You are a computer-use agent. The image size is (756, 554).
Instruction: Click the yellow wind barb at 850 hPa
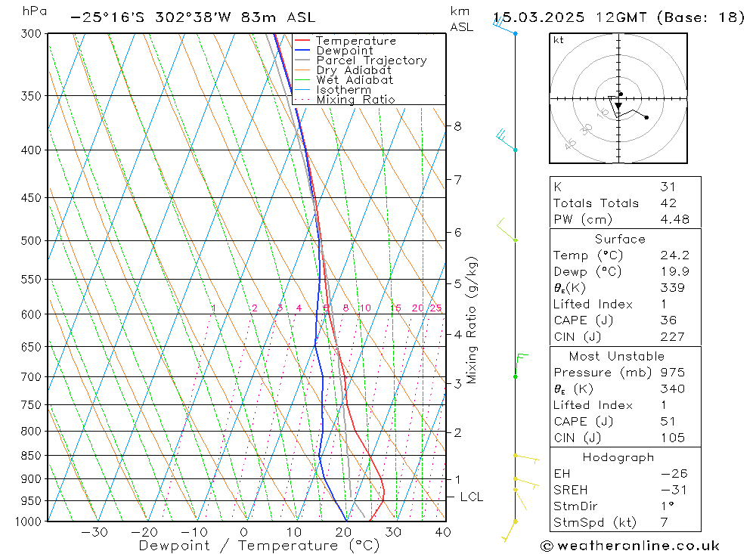pyautogui.click(x=526, y=459)
